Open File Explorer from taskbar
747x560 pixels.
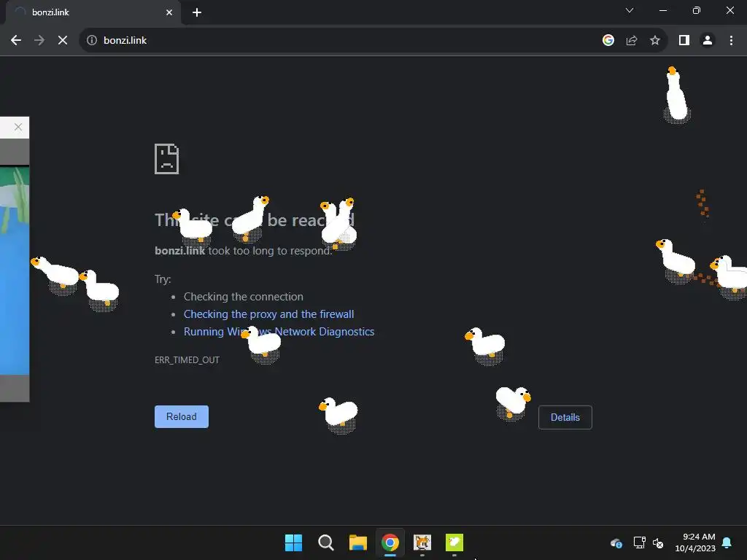[357, 542]
